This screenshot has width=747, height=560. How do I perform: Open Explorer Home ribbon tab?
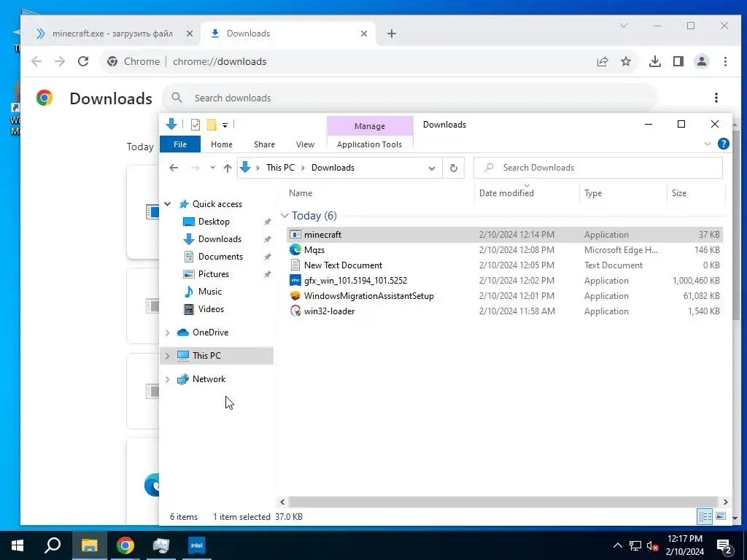(222, 144)
